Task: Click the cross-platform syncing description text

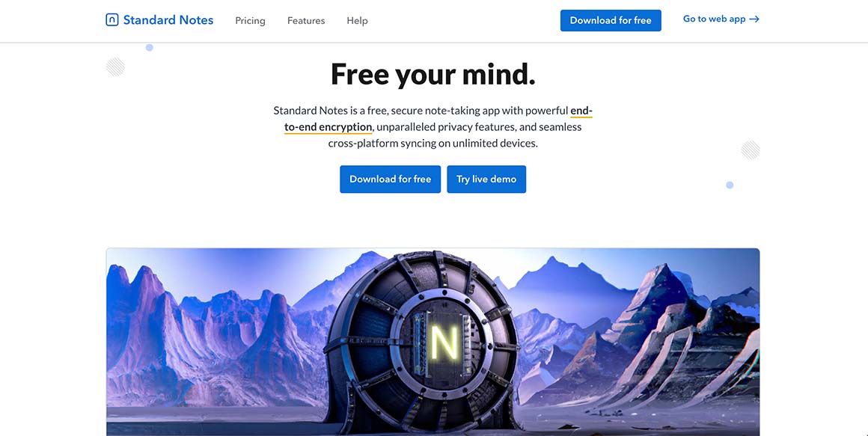Action: pyautogui.click(x=433, y=144)
